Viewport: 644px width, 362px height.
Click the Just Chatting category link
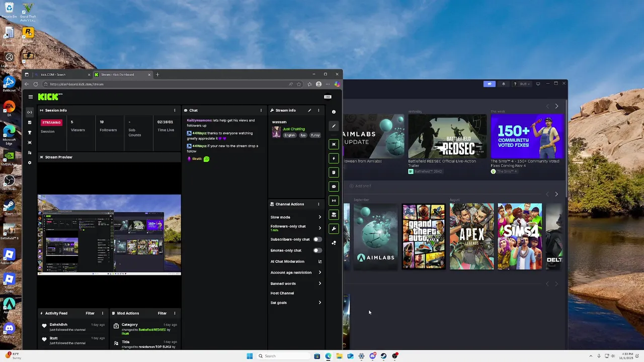coord(294,129)
